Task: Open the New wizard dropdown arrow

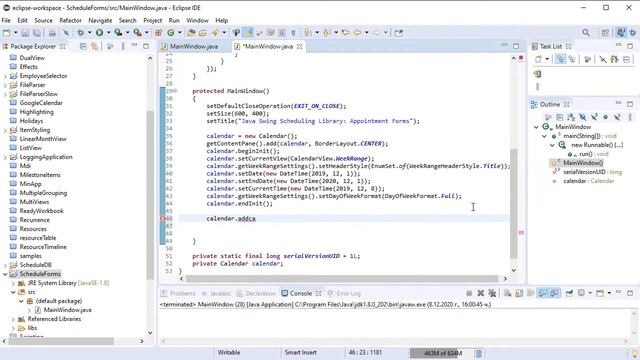Action: pos(16,33)
